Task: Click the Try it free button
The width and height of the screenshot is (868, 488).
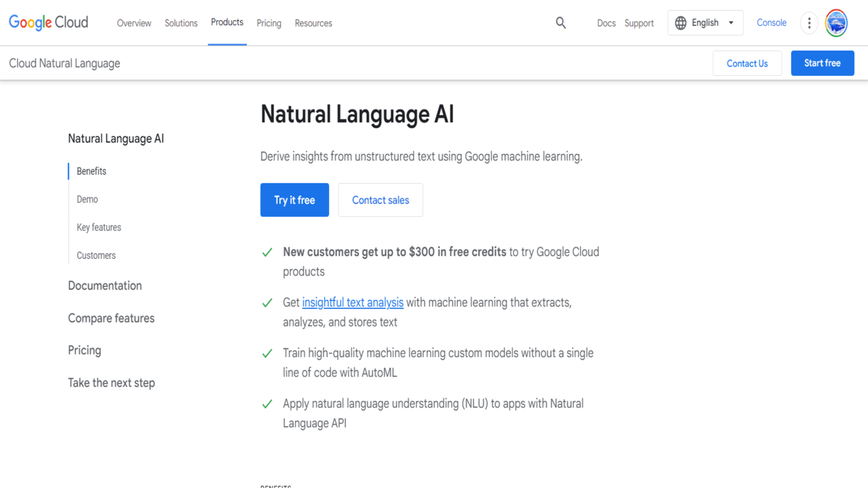Action: pos(294,200)
